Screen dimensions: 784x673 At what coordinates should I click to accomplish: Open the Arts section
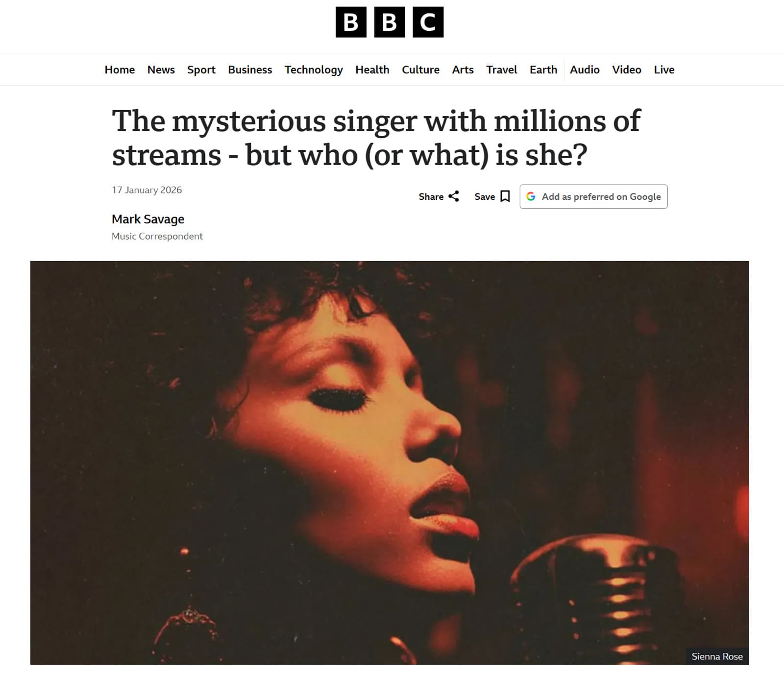(462, 70)
